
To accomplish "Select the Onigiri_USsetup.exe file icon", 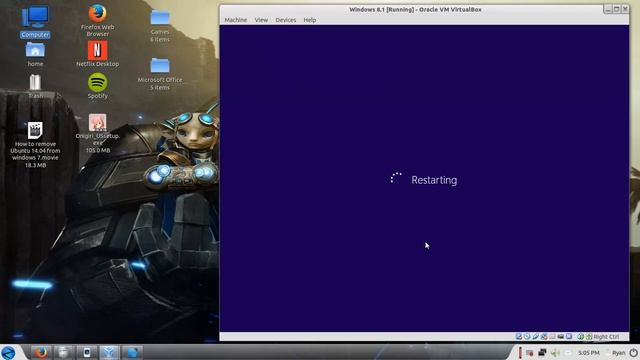I will pyautogui.click(x=98, y=133).
